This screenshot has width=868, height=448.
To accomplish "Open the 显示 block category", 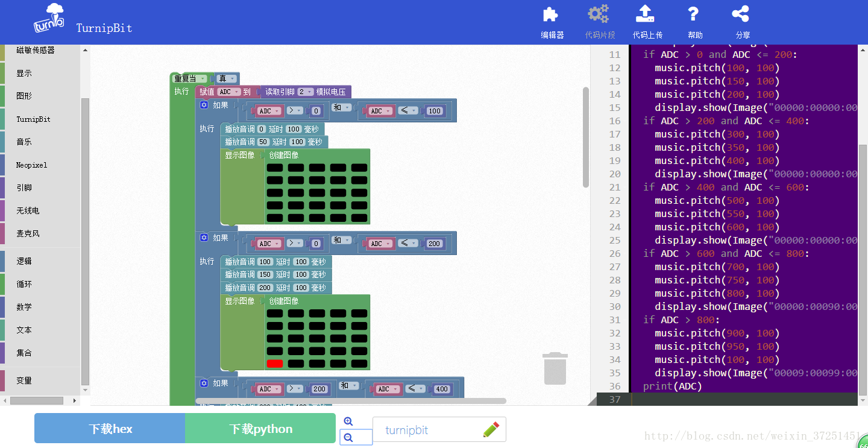I will point(40,73).
